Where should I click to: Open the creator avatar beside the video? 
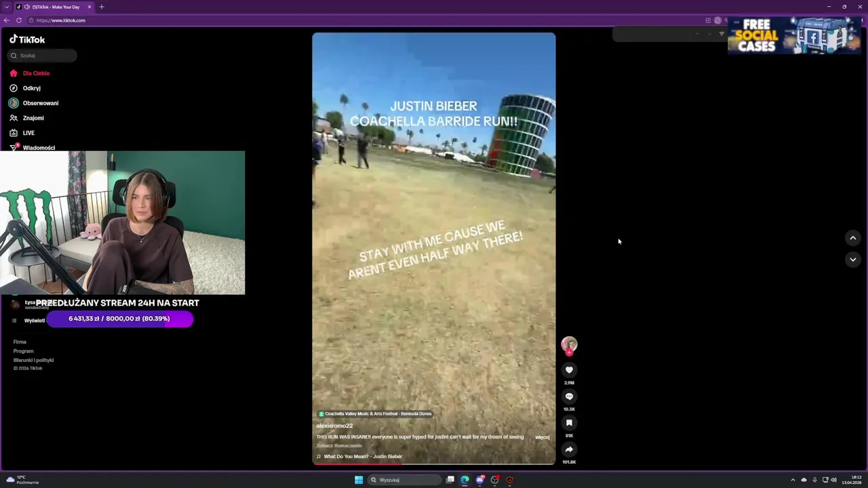(569, 344)
